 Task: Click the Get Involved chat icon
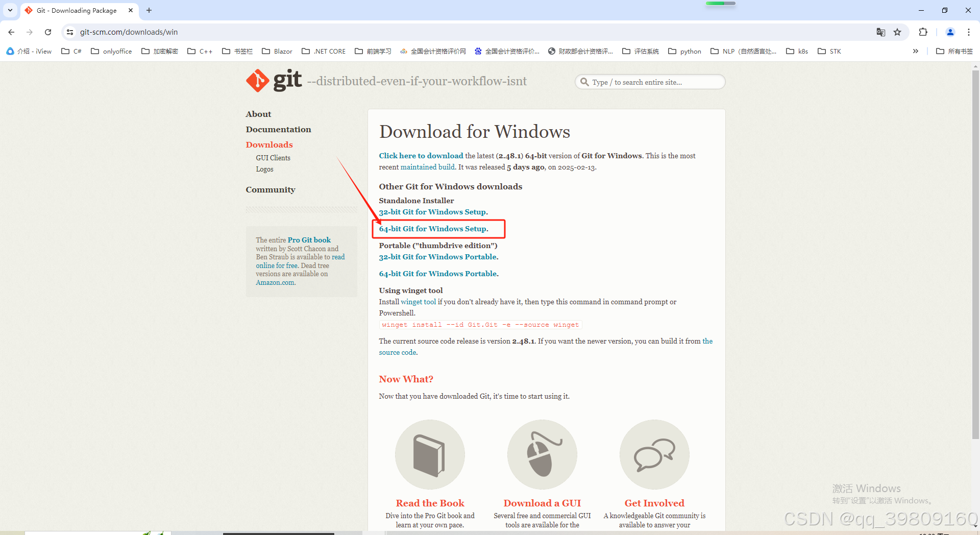pos(654,454)
